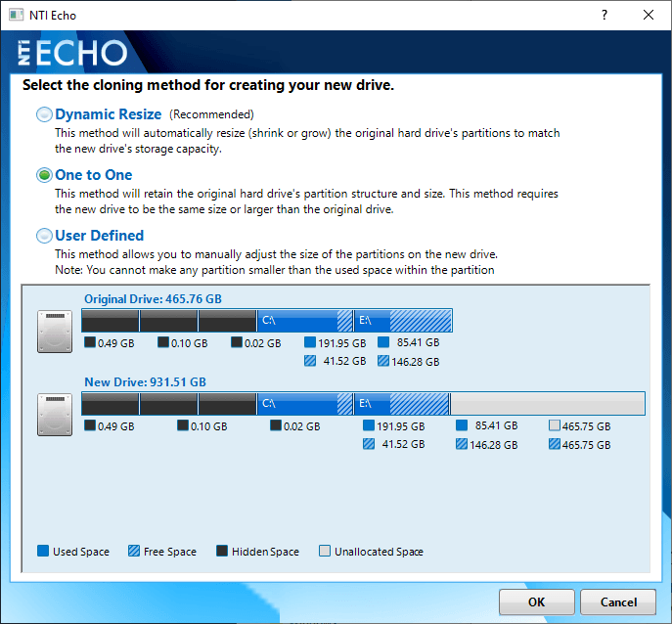Select the Dynamic Resize cloning method
This screenshot has height=624, width=672.
(x=44, y=114)
